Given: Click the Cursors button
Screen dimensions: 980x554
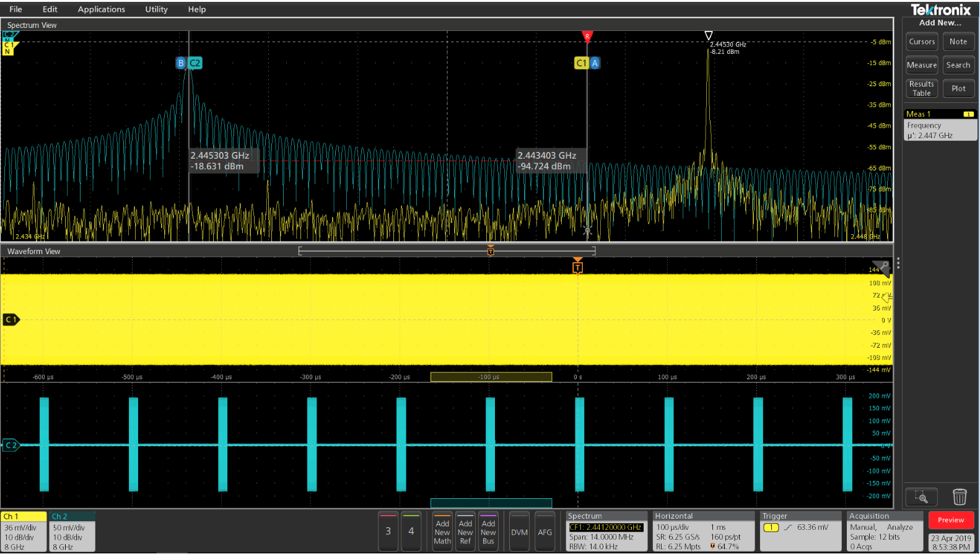Looking at the screenshot, I should (922, 42).
